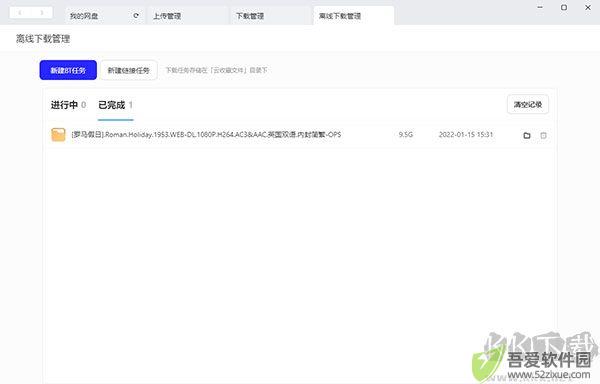
Task: Click the 2022-01-15 15:31 timestamp
Action: click(466, 135)
